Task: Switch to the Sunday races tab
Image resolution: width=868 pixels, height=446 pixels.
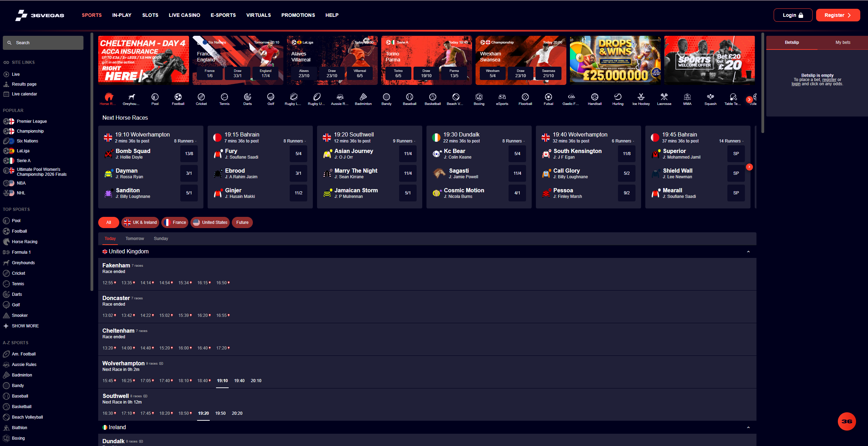Action: [161, 239]
